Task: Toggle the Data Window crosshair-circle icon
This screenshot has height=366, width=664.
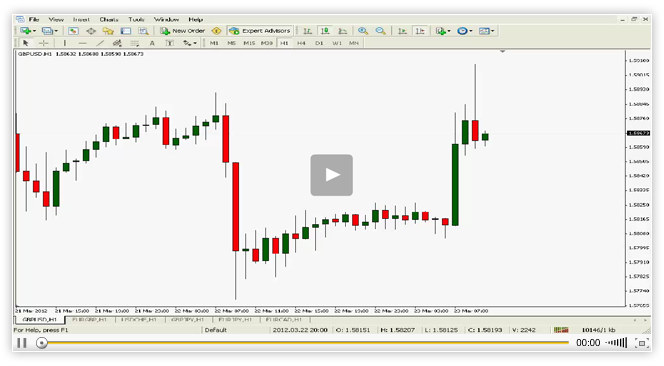Action: (91, 31)
